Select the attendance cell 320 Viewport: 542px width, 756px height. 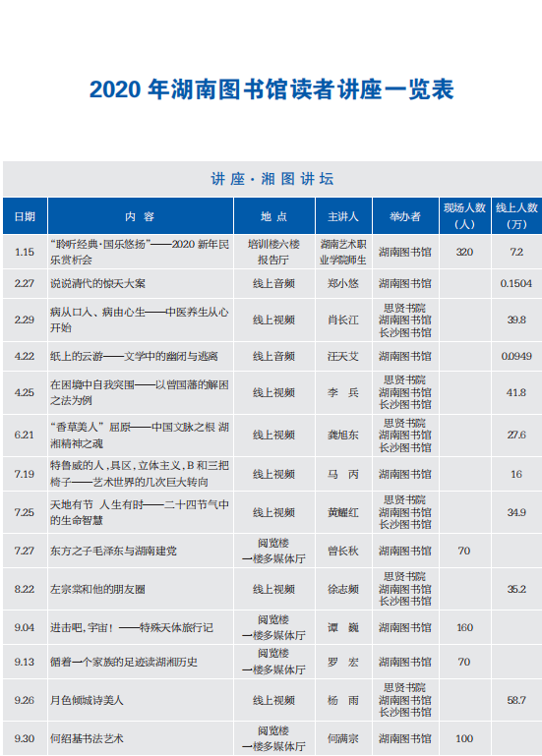(464, 252)
